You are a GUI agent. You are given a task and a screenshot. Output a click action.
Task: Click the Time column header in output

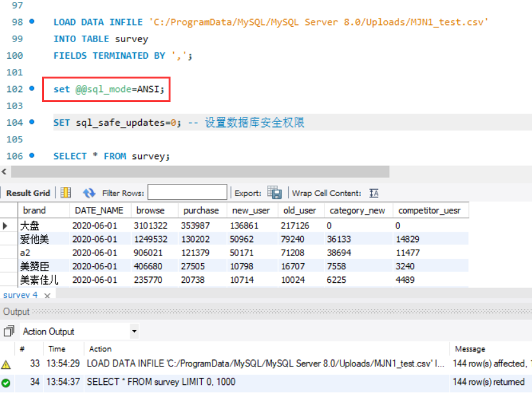click(57, 349)
